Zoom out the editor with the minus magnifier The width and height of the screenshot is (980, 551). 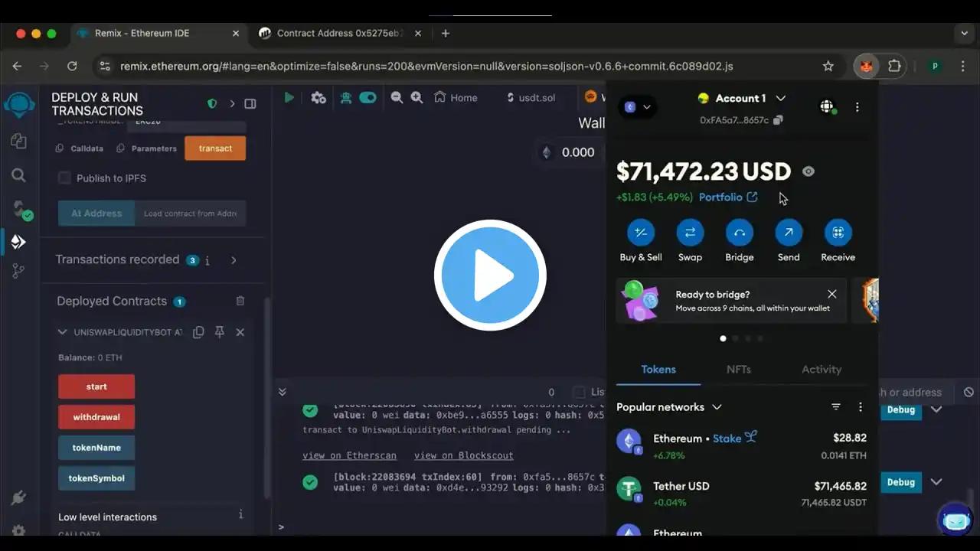coord(397,97)
